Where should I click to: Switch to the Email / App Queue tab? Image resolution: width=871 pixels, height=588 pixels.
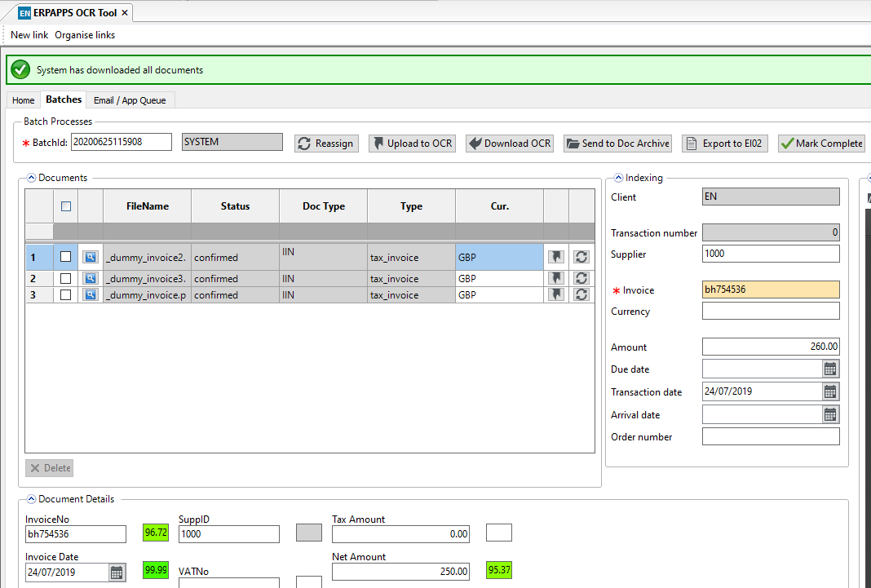tap(130, 99)
